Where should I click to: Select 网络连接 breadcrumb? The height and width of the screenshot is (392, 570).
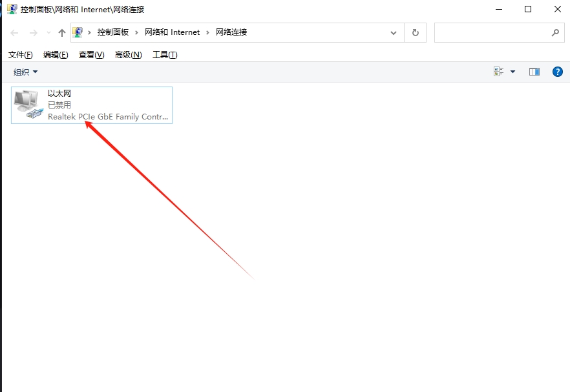click(x=231, y=32)
